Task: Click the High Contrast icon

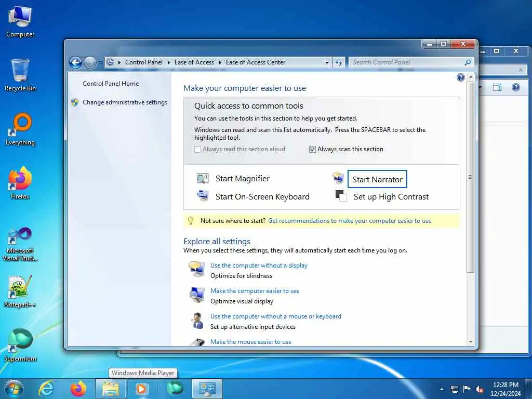Action: pos(341,196)
